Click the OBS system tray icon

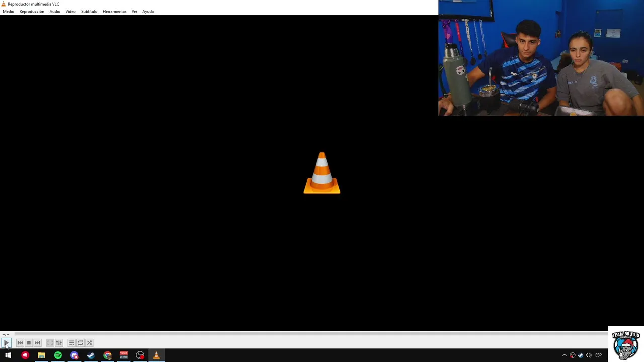coord(572,355)
